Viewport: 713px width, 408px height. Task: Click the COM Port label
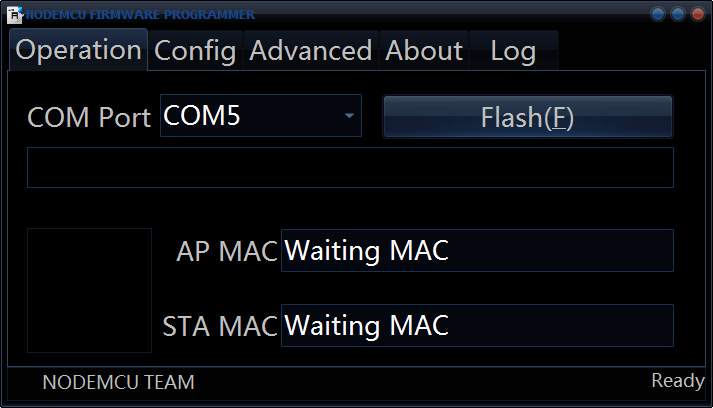(90, 117)
